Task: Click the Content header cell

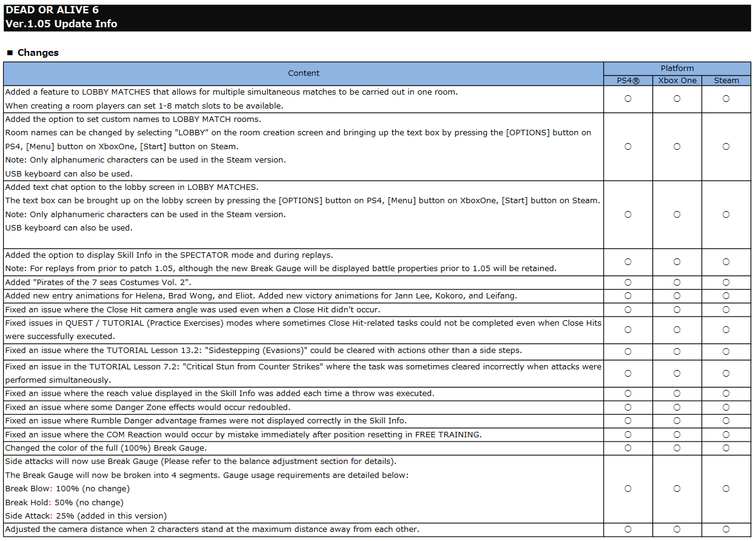Action: (303, 73)
